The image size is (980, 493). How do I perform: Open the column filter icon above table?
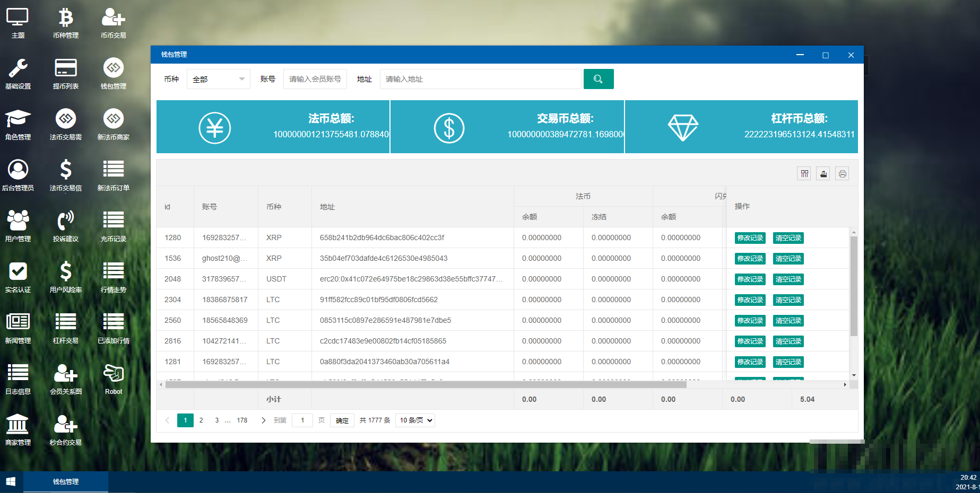tap(804, 174)
